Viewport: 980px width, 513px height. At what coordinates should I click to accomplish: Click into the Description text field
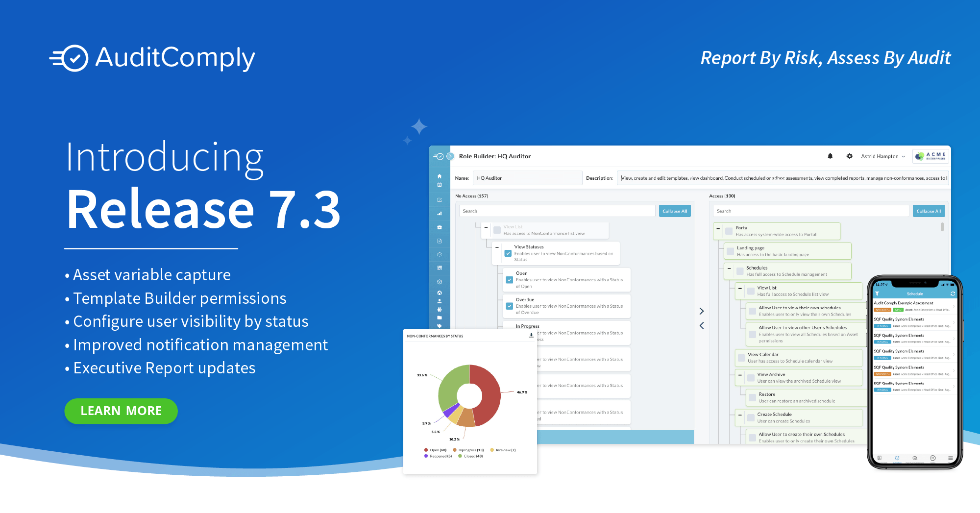point(783,178)
